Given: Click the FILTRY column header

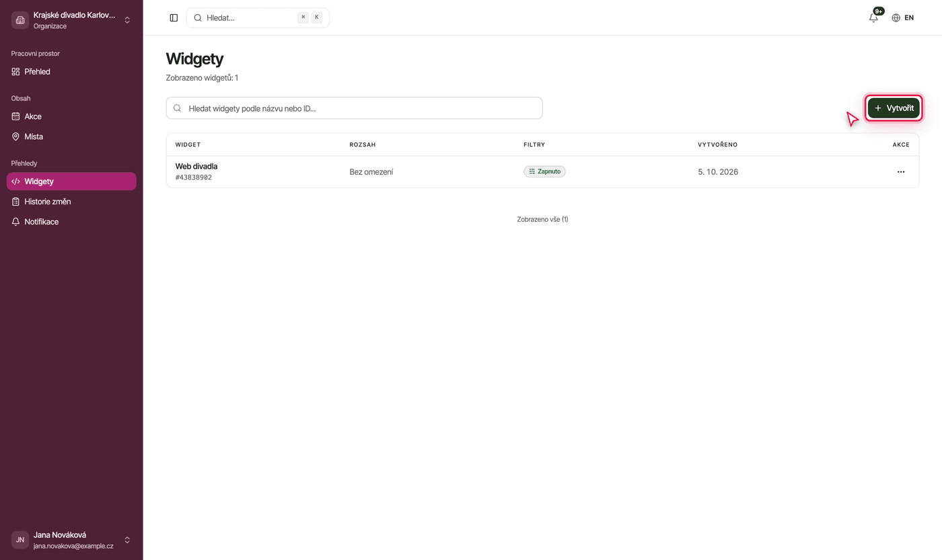Looking at the screenshot, I should click(534, 145).
